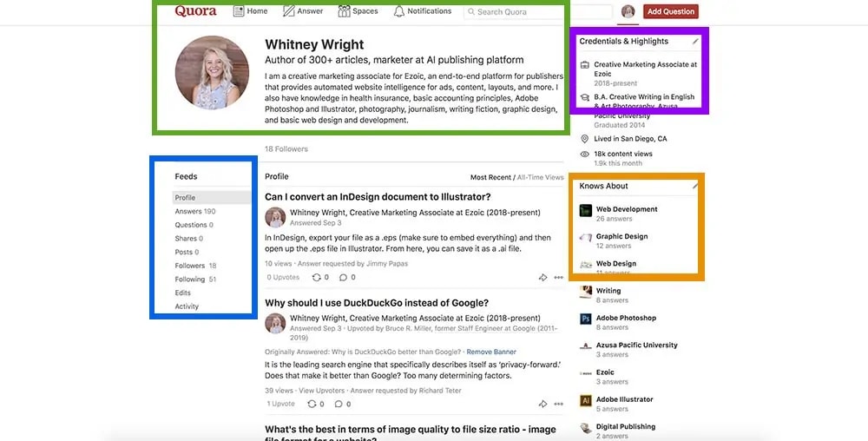Reshare the DuckDuckGo answer
The image size is (868, 441).
pos(316,404)
